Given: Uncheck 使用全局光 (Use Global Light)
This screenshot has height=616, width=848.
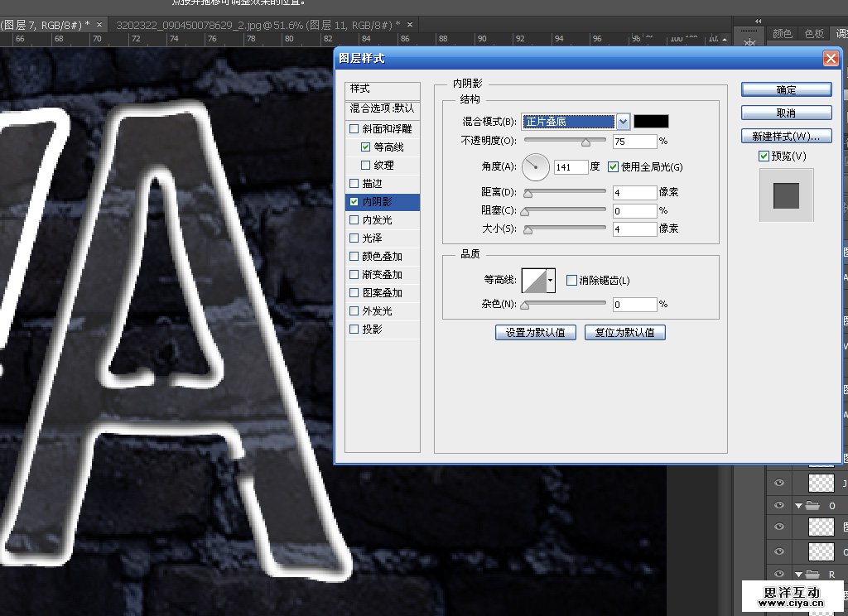Looking at the screenshot, I should (614, 167).
